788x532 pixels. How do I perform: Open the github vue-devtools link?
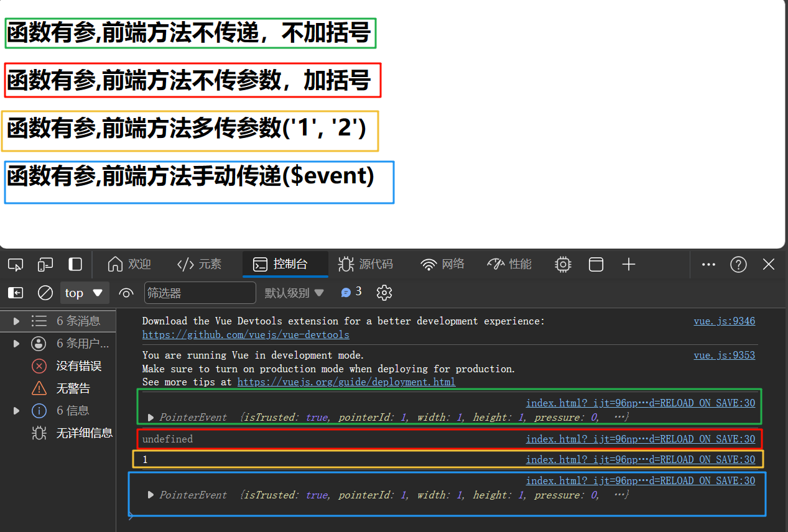coord(246,335)
